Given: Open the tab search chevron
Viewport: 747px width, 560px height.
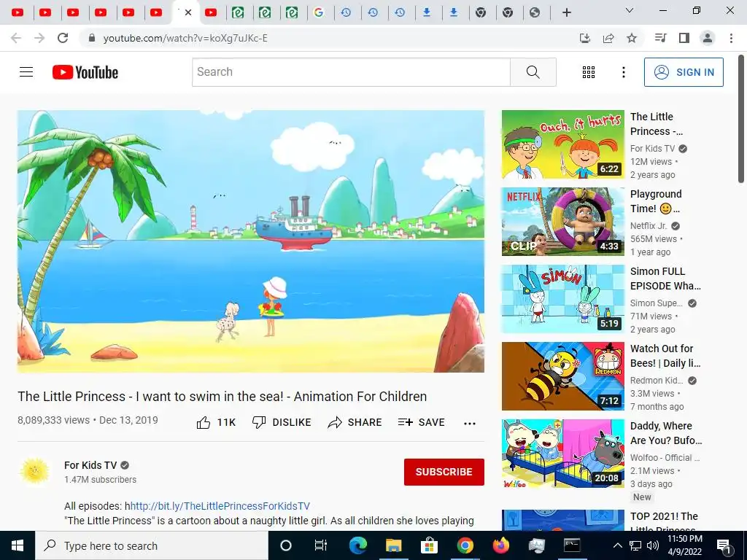Looking at the screenshot, I should click(x=630, y=10).
